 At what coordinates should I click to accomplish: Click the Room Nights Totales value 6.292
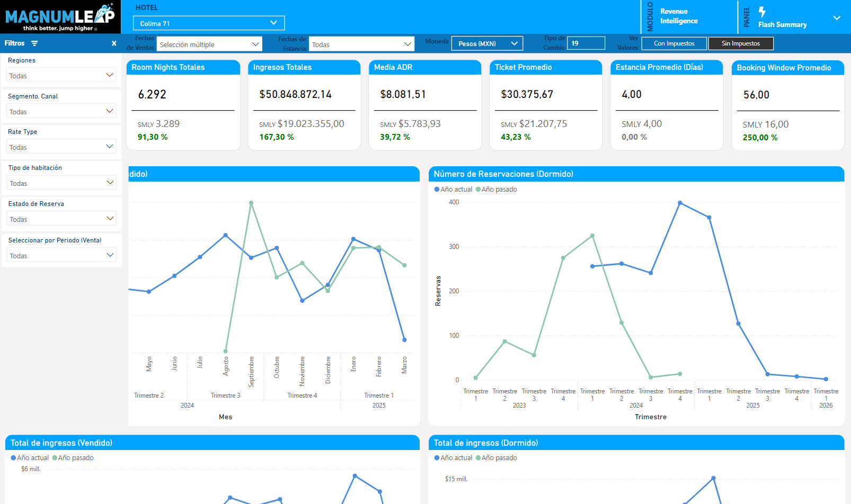tap(152, 94)
